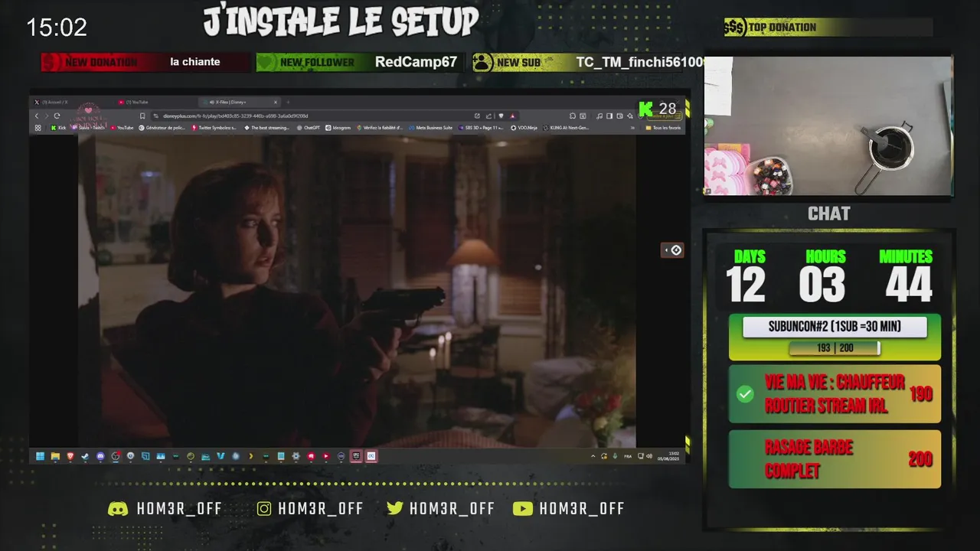This screenshot has width=980, height=551.
Task: Open the Meta Business Suite bookmark
Action: click(430, 128)
